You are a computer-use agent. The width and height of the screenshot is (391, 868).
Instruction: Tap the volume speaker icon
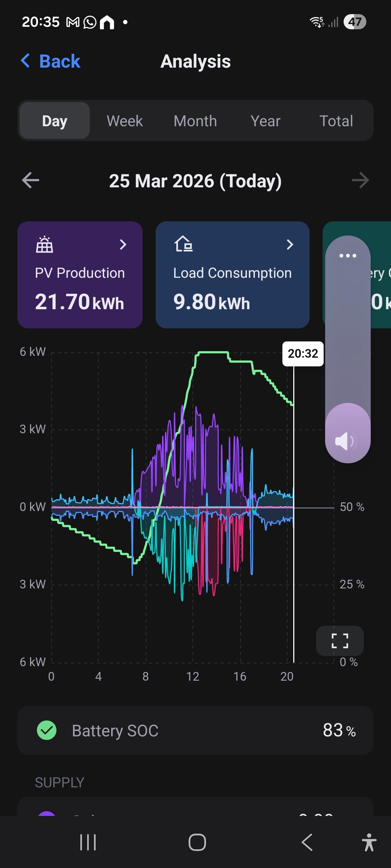[346, 441]
